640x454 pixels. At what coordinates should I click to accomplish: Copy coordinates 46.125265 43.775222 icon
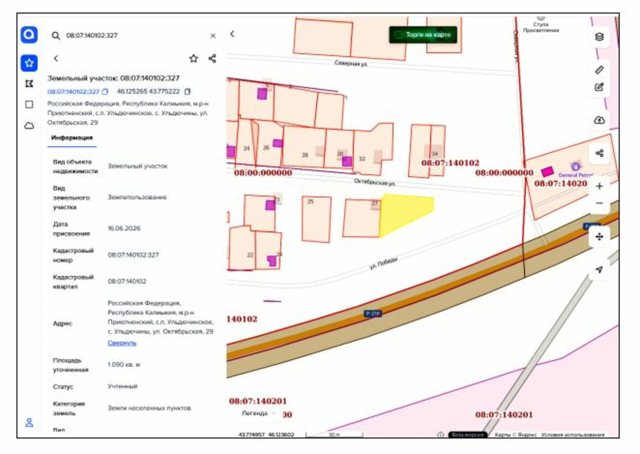coord(187,91)
